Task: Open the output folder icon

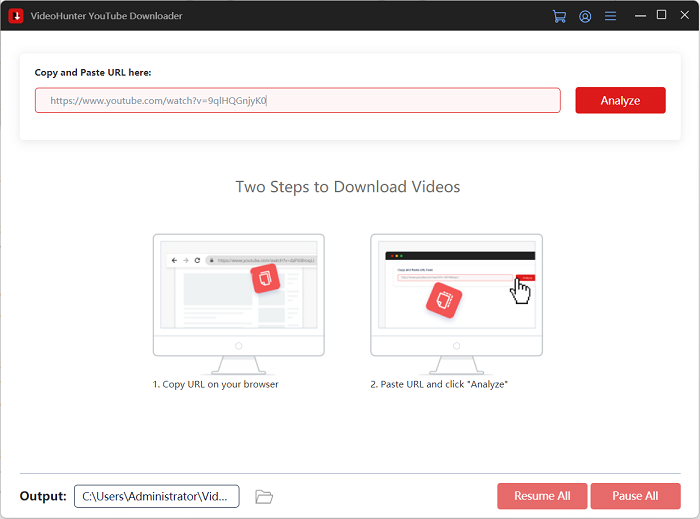Action: point(264,496)
